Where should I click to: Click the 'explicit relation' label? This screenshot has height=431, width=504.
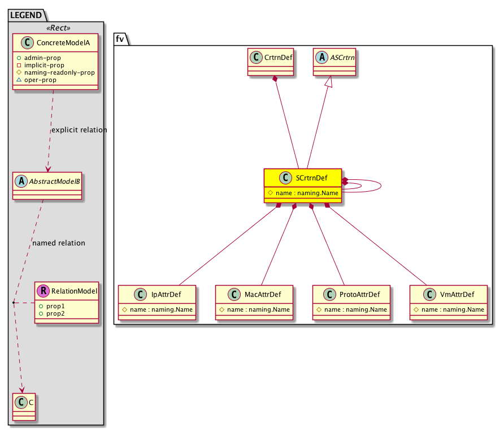pos(79,130)
